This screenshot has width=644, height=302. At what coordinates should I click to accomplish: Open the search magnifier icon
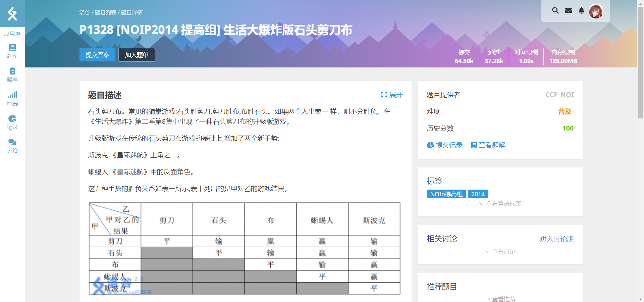pos(555,10)
